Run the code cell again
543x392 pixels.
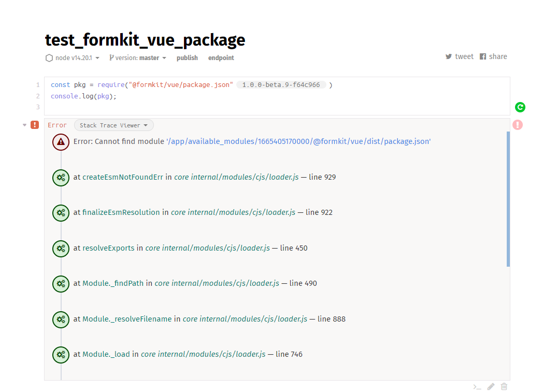click(x=520, y=107)
